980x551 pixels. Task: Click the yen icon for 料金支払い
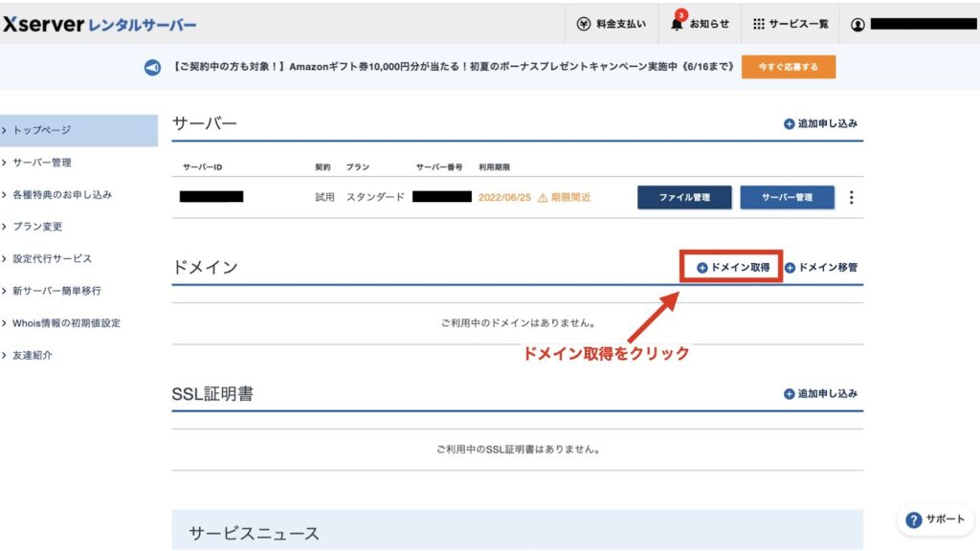[x=583, y=24]
